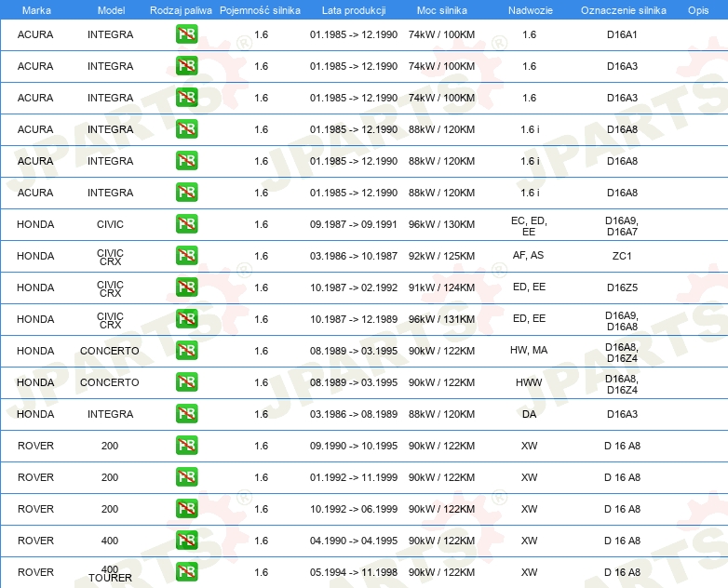The image size is (728, 588).
Task: Select the fuel icon in the ROVER 200 09.1990 row
Action: coord(186,445)
